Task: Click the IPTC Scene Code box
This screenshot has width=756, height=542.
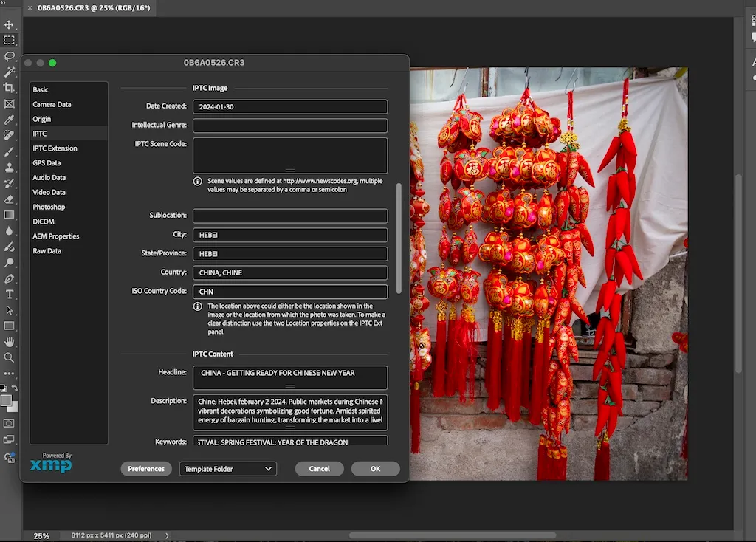Action: click(x=290, y=155)
